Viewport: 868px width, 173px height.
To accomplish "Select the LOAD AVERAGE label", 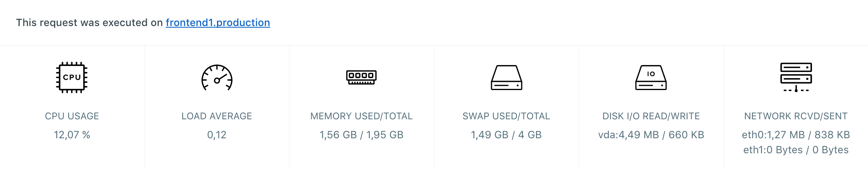I will coord(217,116).
